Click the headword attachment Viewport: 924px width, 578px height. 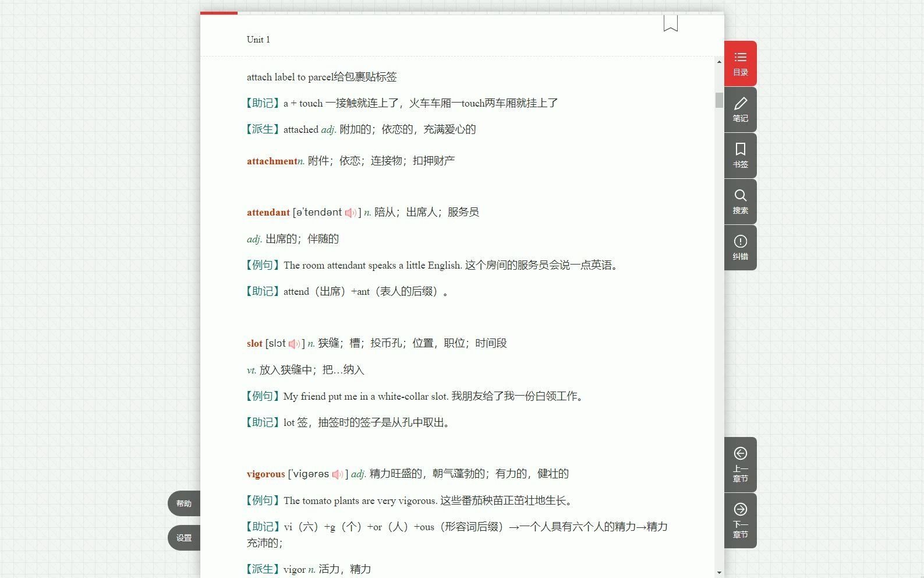point(272,161)
